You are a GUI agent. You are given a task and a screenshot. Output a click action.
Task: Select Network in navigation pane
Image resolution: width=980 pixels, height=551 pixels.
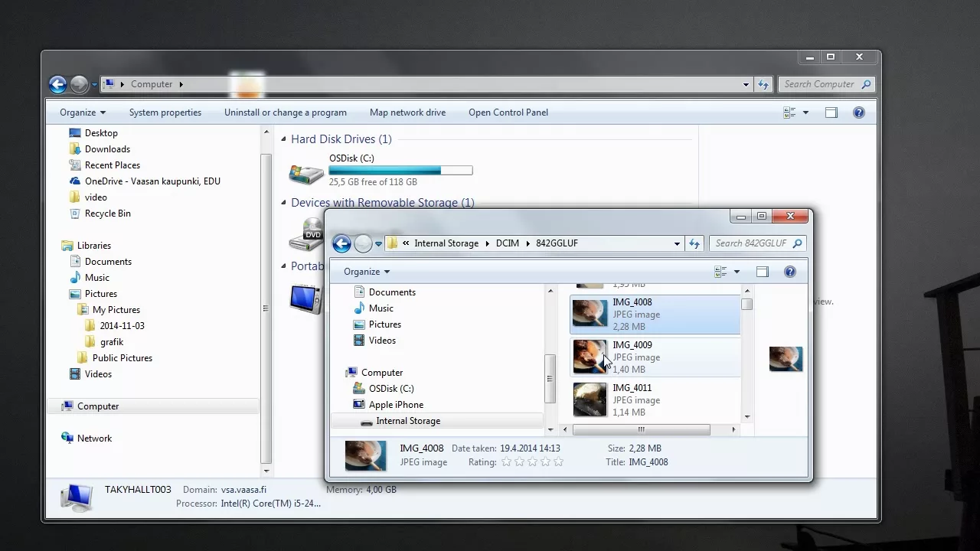pos(94,439)
